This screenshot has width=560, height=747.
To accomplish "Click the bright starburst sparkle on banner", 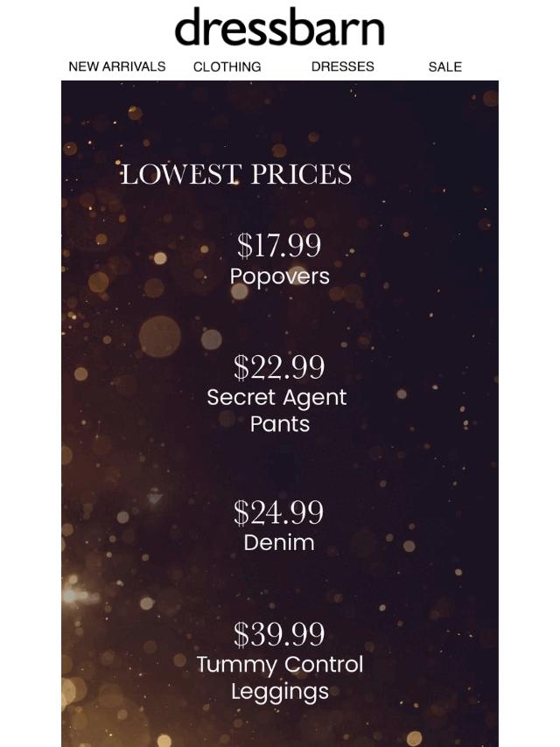I will click(x=70, y=595).
